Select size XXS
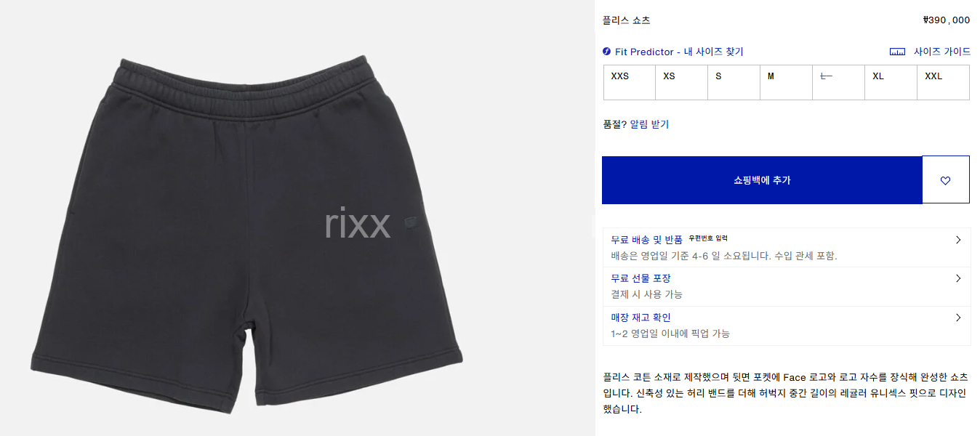 coord(630,82)
